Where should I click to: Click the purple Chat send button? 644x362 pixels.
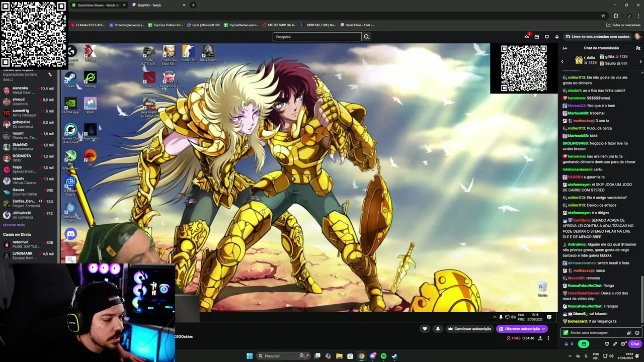tap(635, 344)
